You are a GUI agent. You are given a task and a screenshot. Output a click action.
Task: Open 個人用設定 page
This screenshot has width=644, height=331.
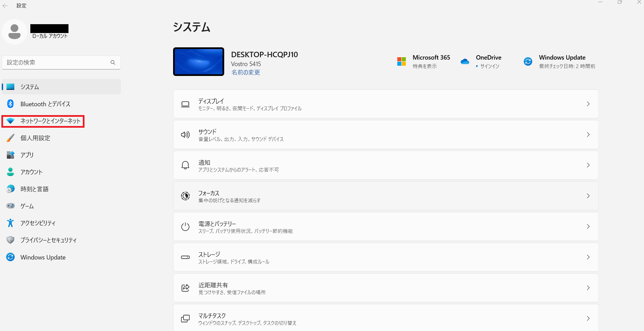coord(61,138)
